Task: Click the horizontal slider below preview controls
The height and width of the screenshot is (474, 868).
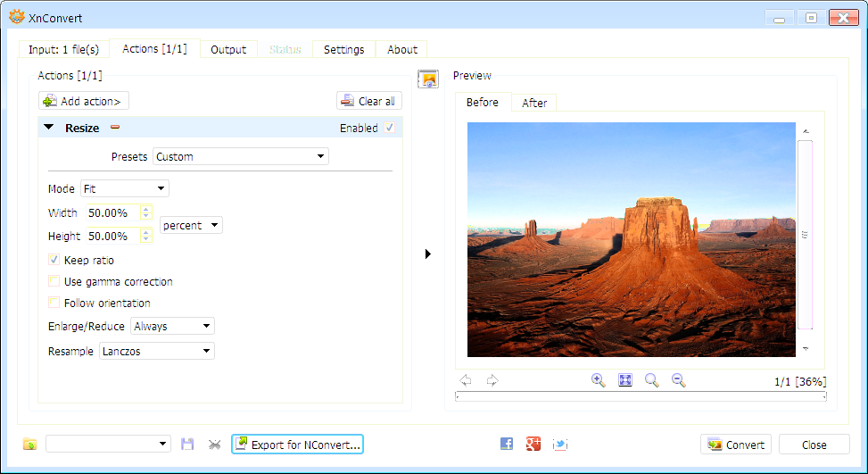Action: [641, 396]
